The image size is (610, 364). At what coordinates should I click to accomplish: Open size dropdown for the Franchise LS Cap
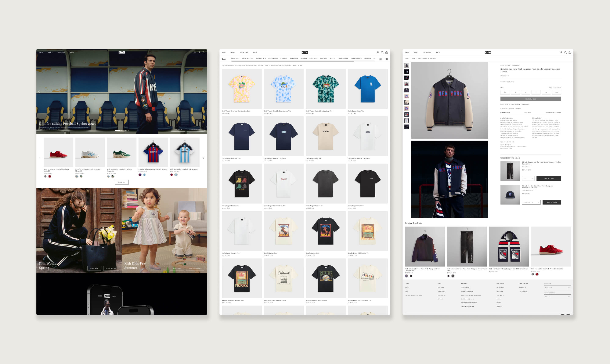531,202
